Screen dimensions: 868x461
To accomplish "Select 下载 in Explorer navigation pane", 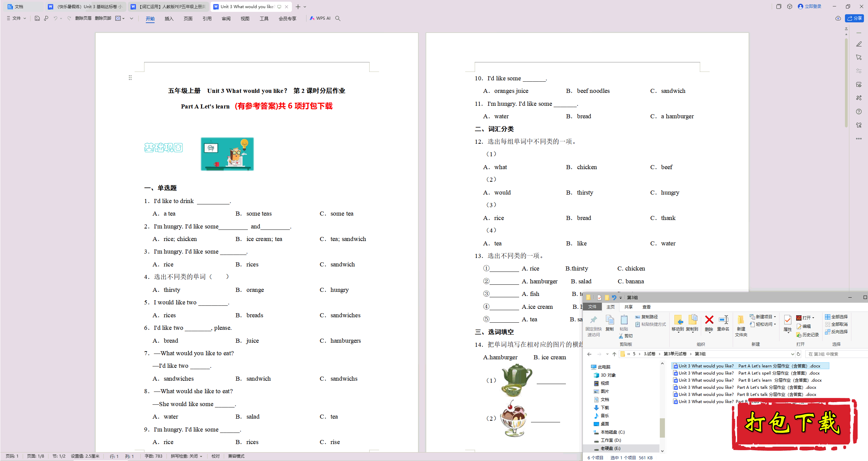I will click(602, 407).
